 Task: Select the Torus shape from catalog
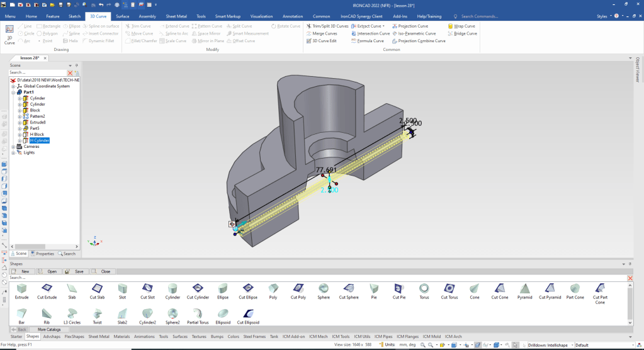point(424,290)
